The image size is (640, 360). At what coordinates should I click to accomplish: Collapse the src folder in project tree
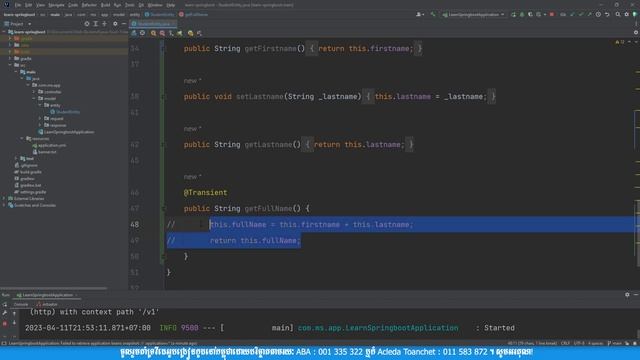[x=11, y=65]
